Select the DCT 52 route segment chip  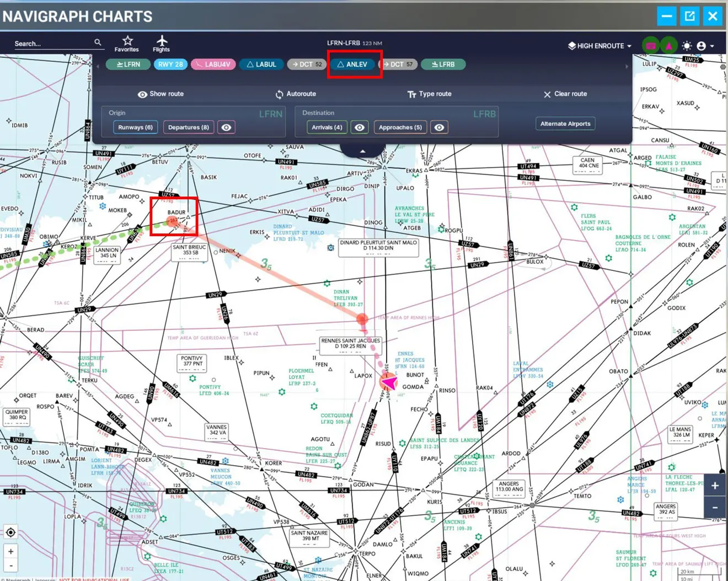point(307,65)
